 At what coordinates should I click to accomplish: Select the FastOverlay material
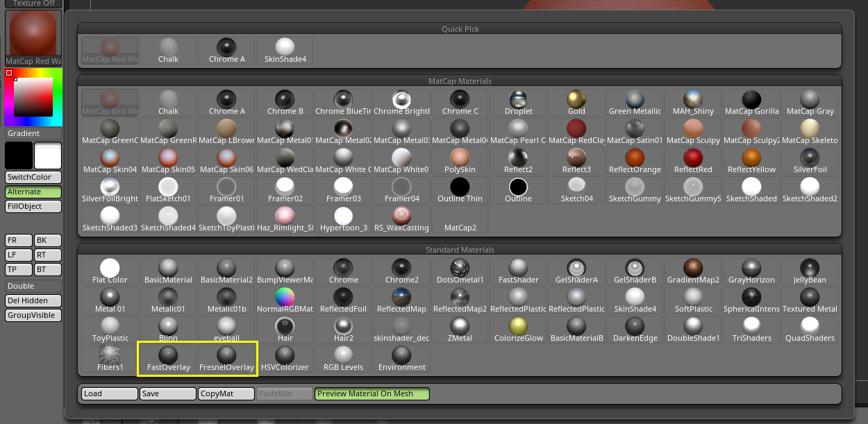pos(168,359)
